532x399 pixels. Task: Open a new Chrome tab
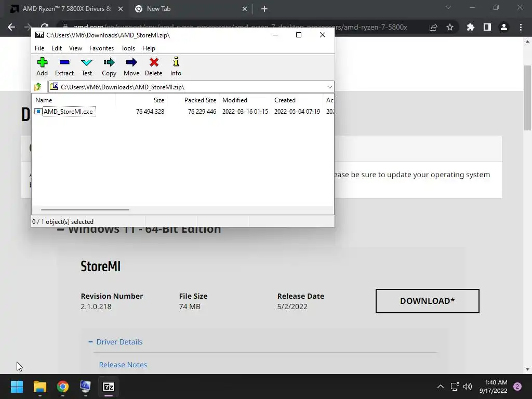pos(264,9)
